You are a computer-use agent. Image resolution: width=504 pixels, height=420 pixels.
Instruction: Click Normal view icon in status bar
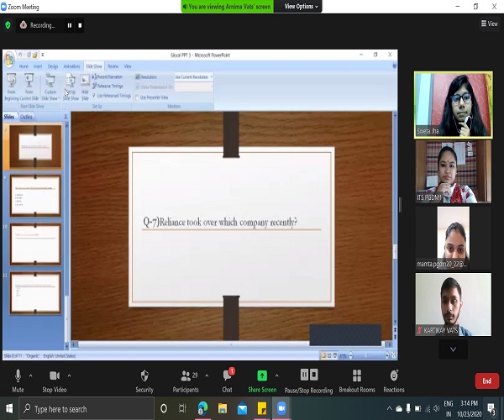click(323, 355)
